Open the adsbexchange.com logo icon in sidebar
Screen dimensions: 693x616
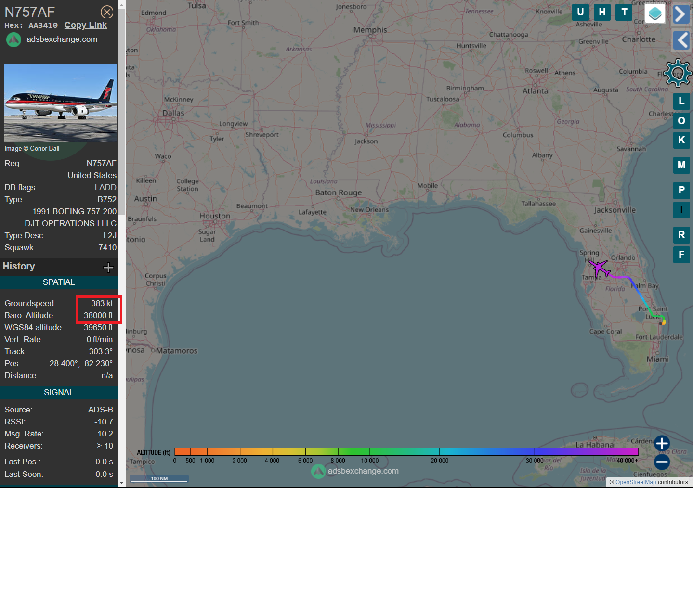(13, 39)
